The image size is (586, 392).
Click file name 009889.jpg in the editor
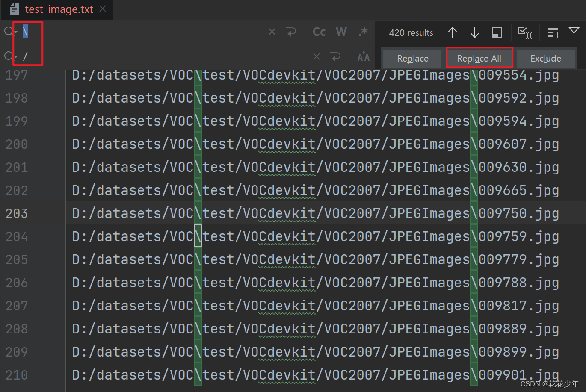[x=519, y=329]
